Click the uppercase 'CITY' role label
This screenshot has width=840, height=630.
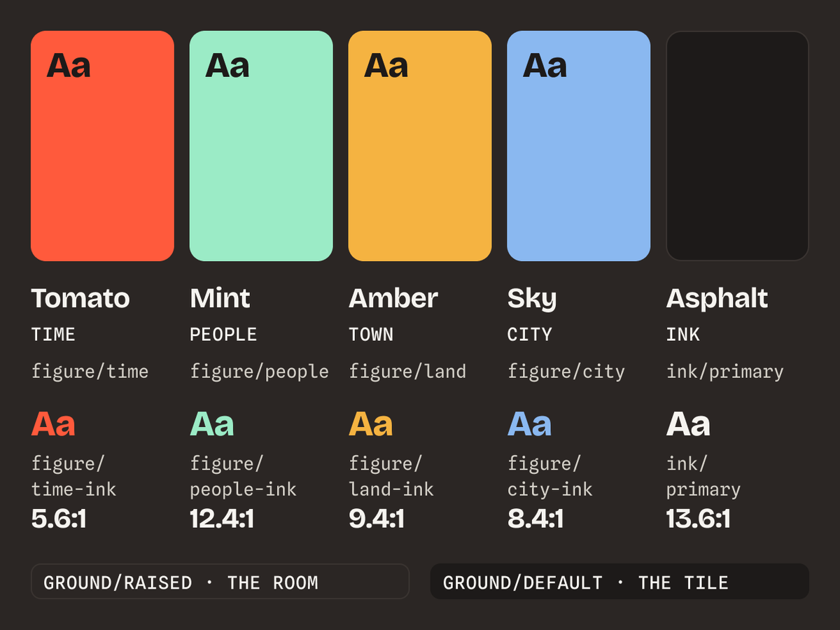click(x=530, y=335)
